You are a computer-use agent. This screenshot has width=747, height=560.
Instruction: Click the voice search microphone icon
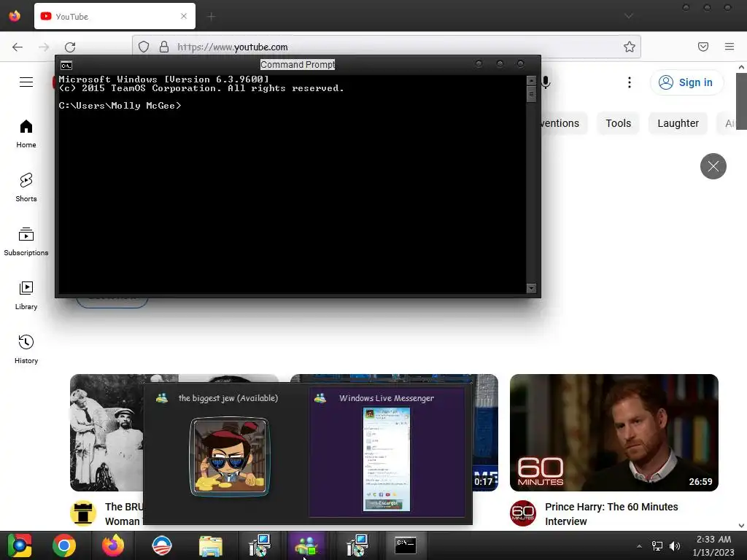546,82
